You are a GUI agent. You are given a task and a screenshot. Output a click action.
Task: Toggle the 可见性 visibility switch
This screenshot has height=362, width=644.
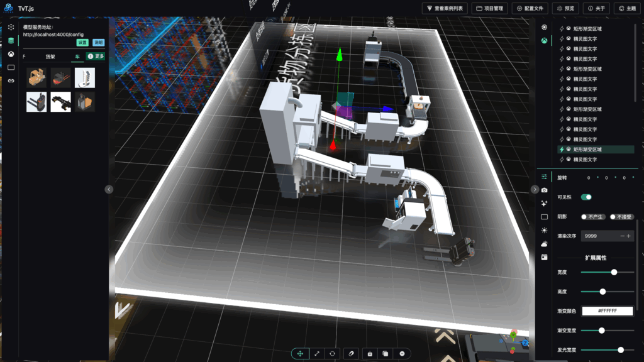click(586, 197)
